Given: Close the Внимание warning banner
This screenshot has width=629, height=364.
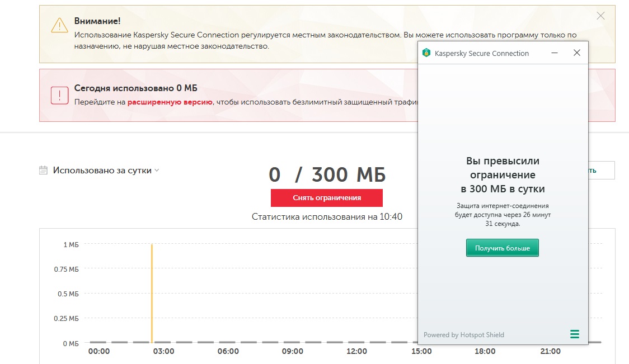Looking at the screenshot, I should [x=600, y=16].
